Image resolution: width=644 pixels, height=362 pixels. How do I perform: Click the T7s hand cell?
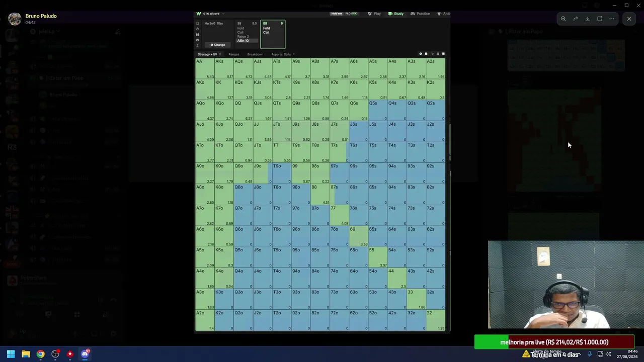pyautogui.click(x=339, y=152)
